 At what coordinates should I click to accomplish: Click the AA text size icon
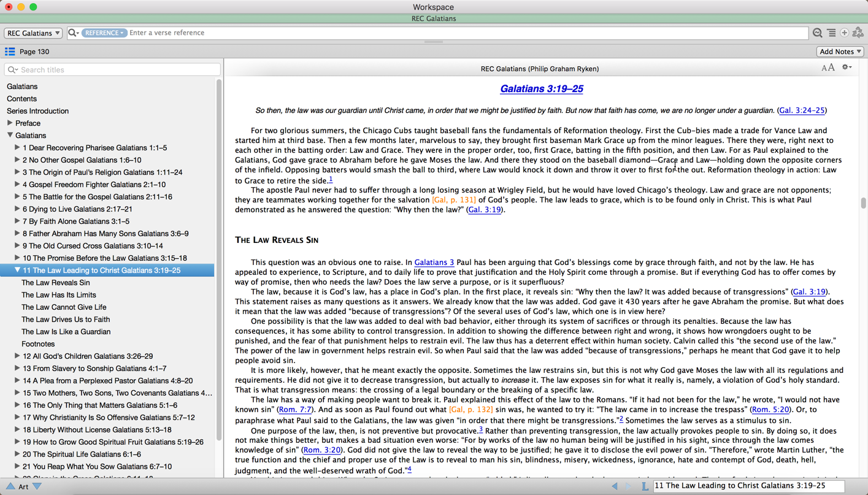[x=828, y=68]
